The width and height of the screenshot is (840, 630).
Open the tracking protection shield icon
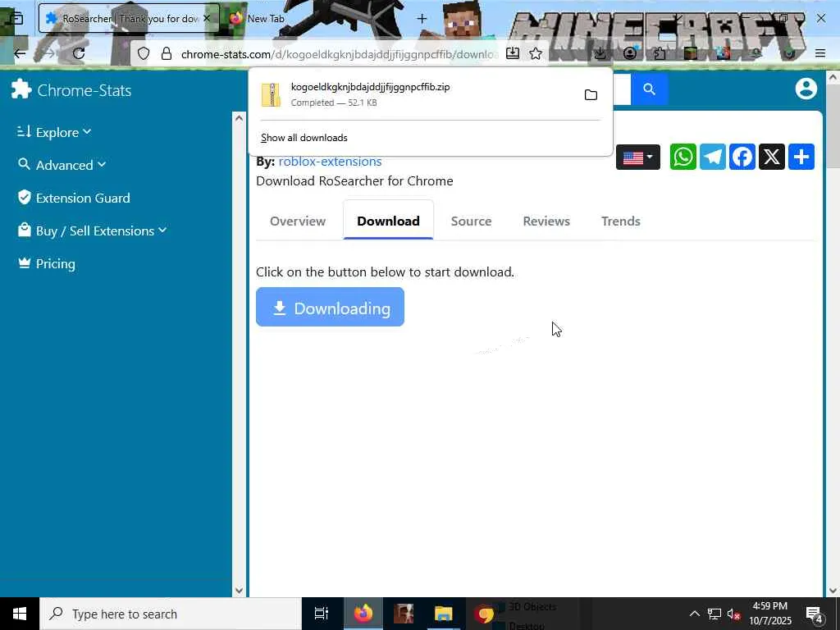click(144, 53)
